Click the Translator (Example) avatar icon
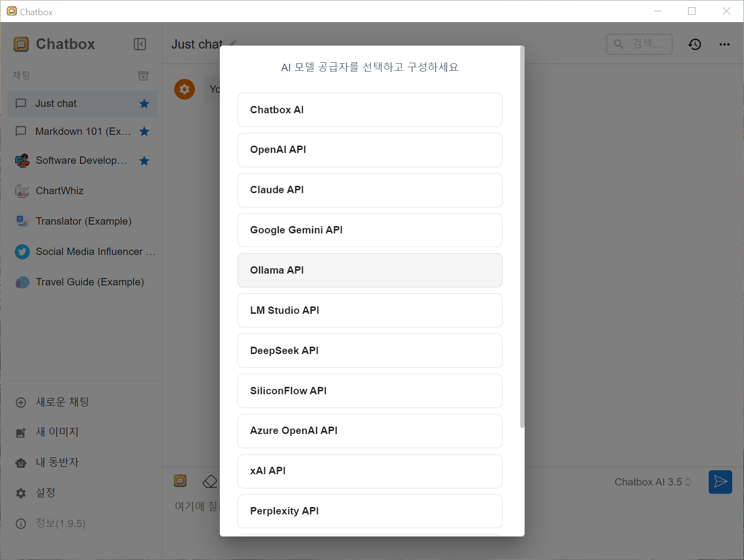This screenshot has width=744, height=560. coord(22,221)
